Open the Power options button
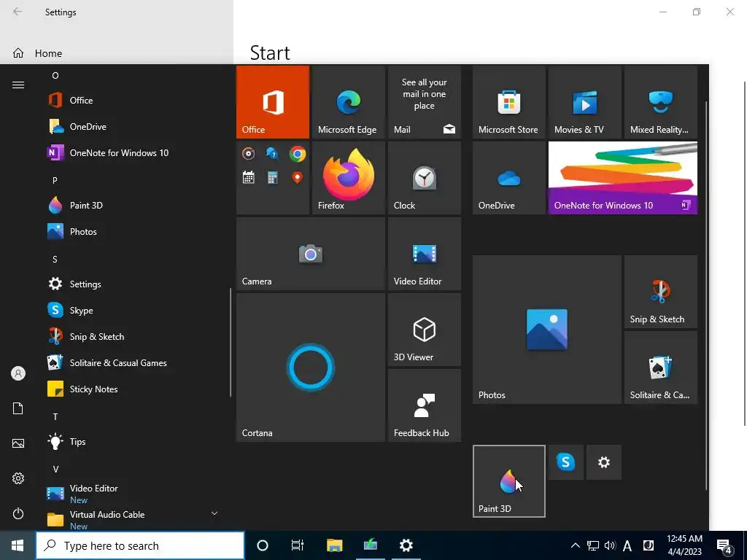Viewport: 747px width, 560px height. (x=18, y=513)
